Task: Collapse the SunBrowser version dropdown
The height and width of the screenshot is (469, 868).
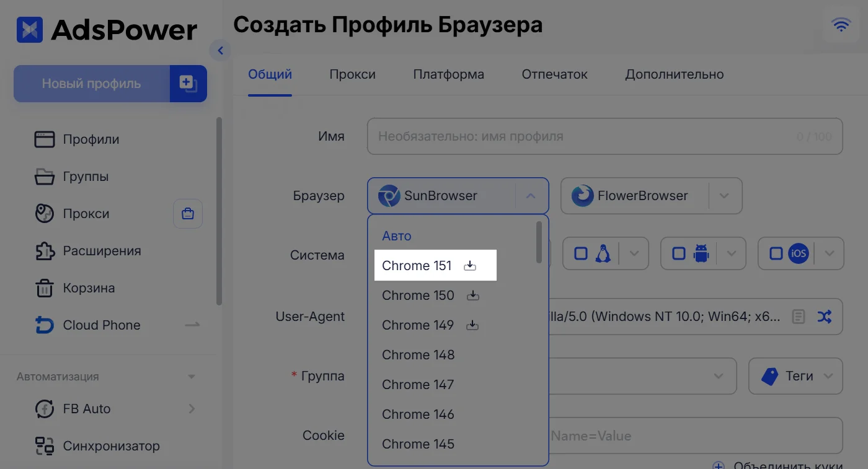Action: [531, 196]
